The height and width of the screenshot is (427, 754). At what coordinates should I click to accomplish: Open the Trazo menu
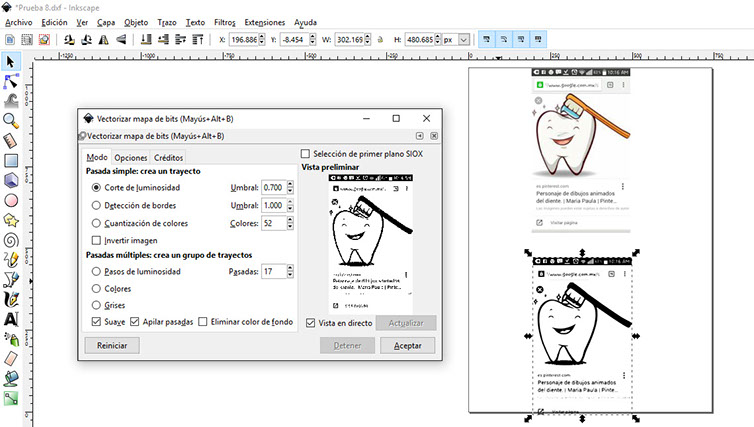167,22
